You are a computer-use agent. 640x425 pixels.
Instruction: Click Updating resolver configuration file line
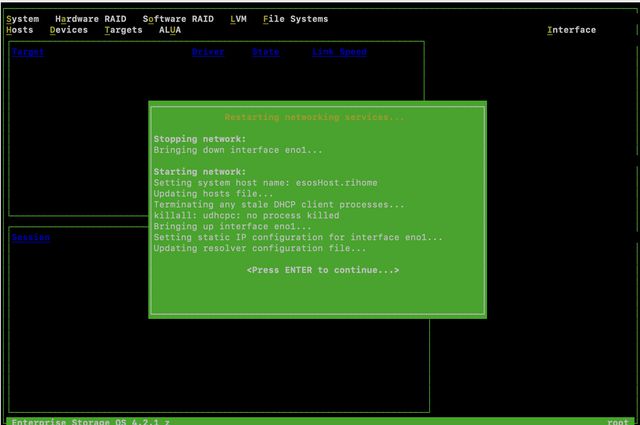[260, 248]
